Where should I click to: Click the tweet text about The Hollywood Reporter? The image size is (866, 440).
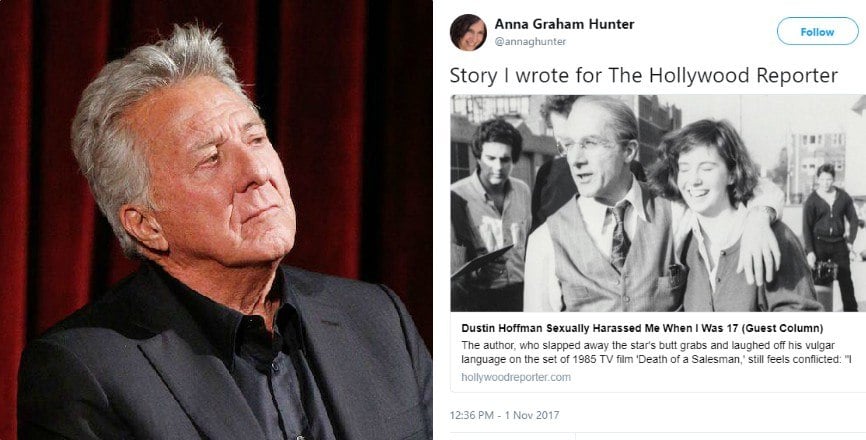(x=643, y=76)
